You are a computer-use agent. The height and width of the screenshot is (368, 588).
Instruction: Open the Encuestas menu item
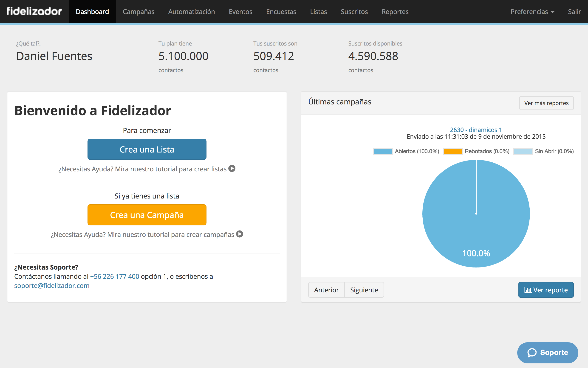point(281,11)
